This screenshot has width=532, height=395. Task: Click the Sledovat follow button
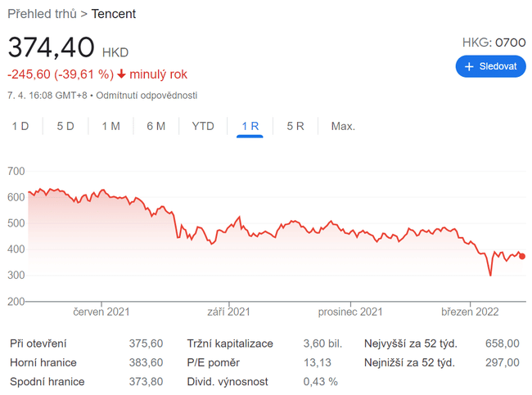point(490,66)
